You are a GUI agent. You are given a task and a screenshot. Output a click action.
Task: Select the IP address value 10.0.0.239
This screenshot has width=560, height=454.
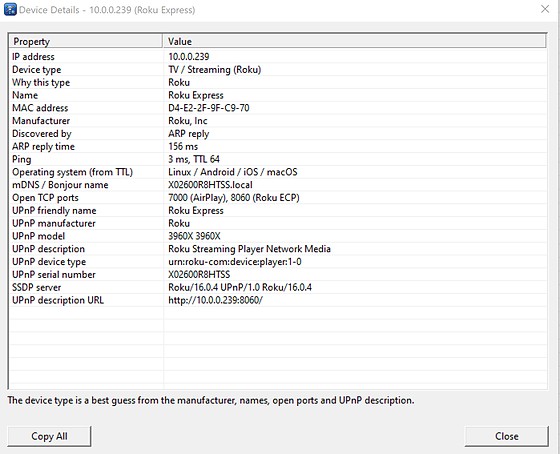(x=189, y=56)
